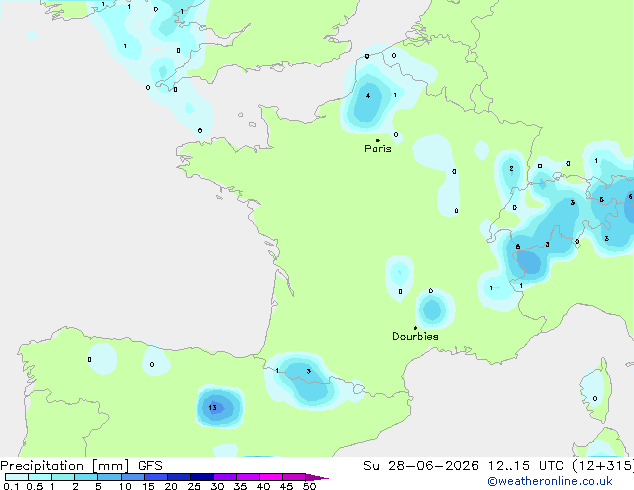
Task: Pick the legend swatch between 0.1 and 0.5
Action: click(17, 477)
